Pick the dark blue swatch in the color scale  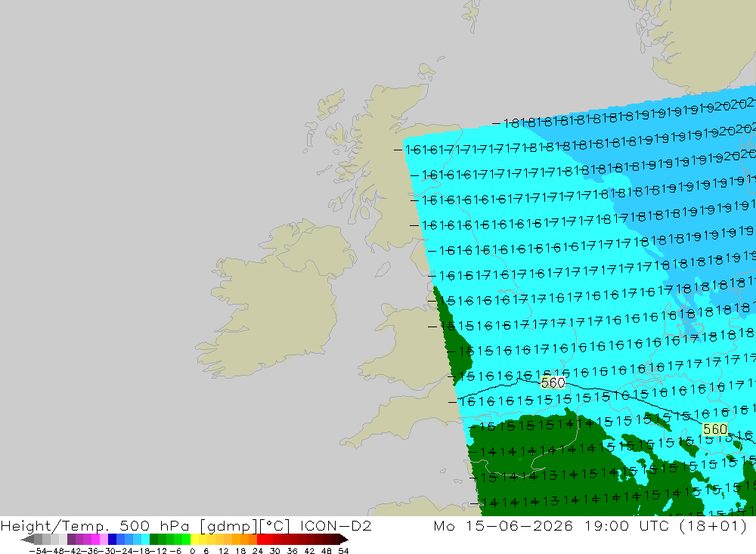click(x=112, y=540)
